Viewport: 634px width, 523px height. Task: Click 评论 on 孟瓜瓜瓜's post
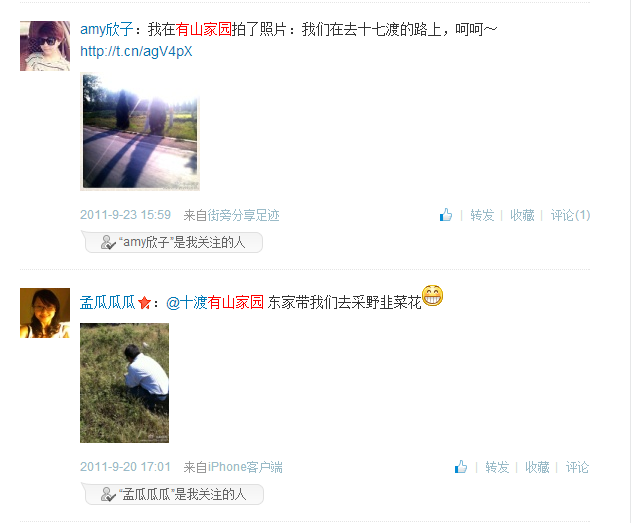(577, 467)
